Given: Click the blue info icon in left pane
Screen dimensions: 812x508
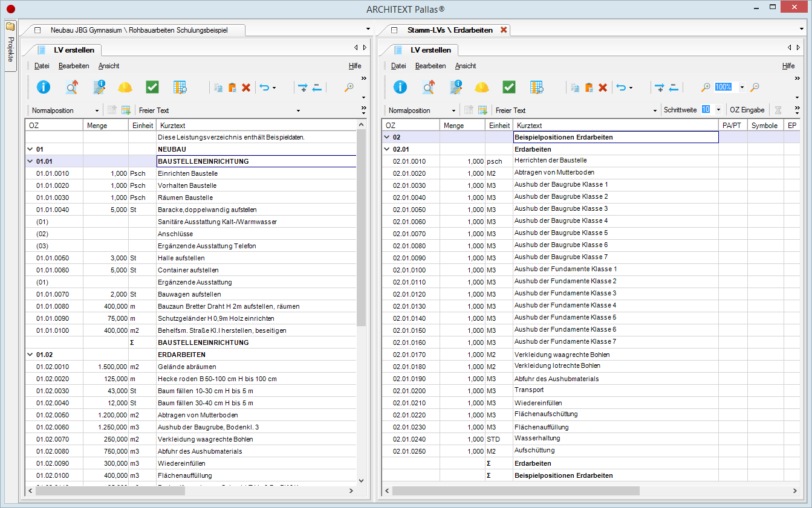Looking at the screenshot, I should (44, 88).
